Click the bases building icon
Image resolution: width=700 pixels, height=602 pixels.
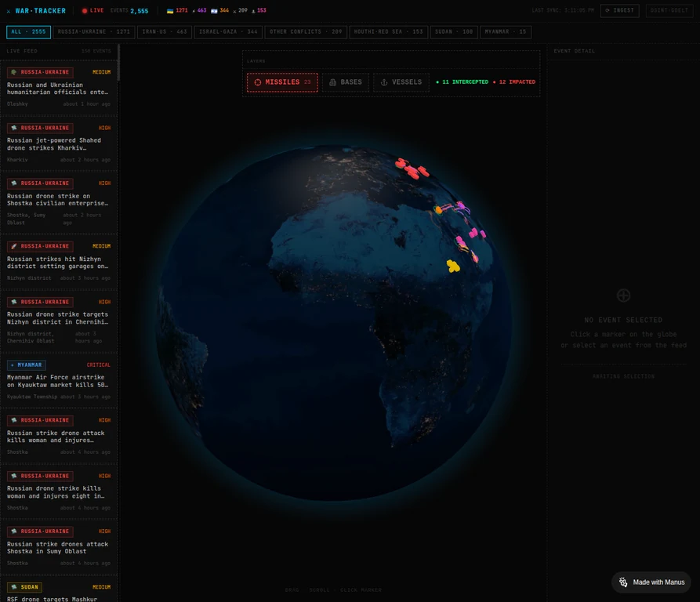tap(332, 82)
